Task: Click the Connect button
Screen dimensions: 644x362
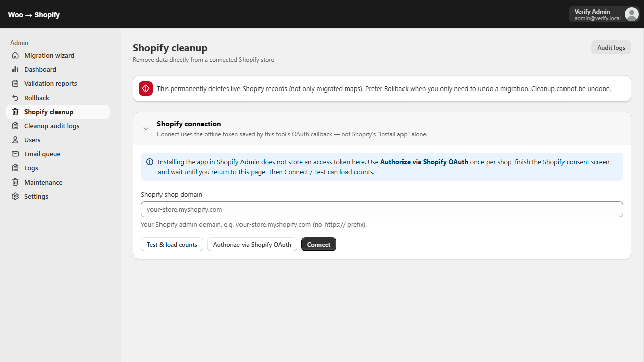Action: click(x=318, y=245)
